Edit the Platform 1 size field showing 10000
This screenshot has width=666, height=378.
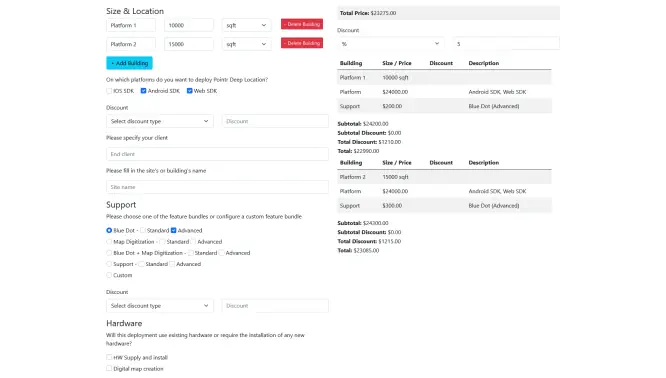[189, 25]
